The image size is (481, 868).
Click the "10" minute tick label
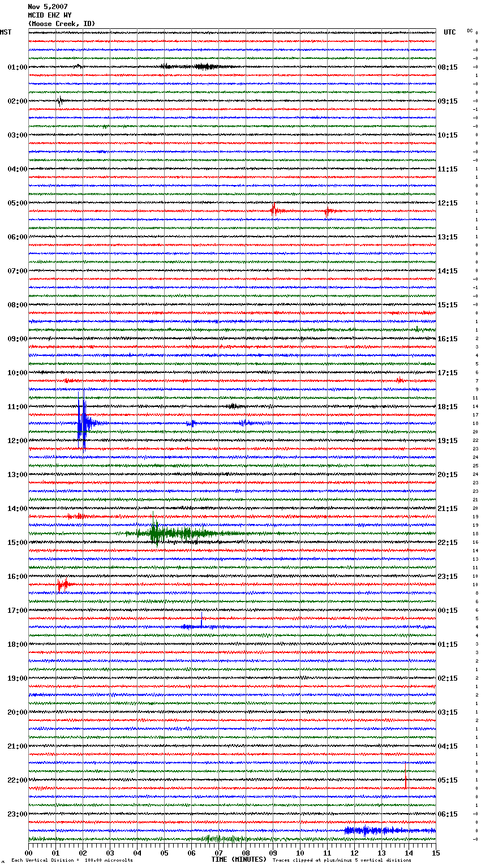point(300,853)
